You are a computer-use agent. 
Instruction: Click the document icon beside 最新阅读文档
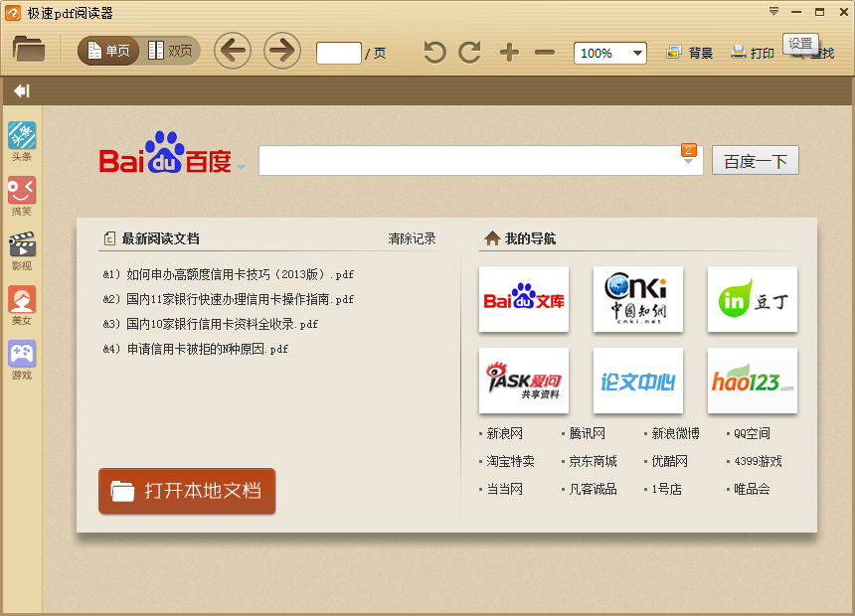point(109,238)
